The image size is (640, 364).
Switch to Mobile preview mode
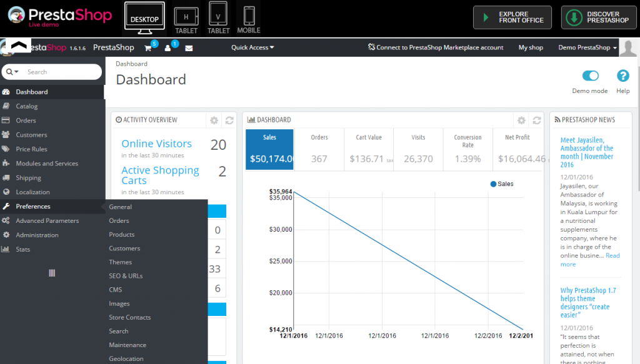tap(249, 21)
